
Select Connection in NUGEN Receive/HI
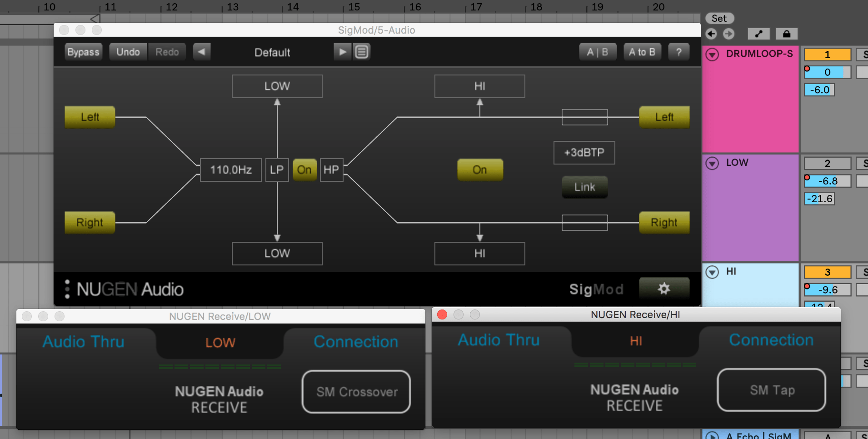coord(771,340)
